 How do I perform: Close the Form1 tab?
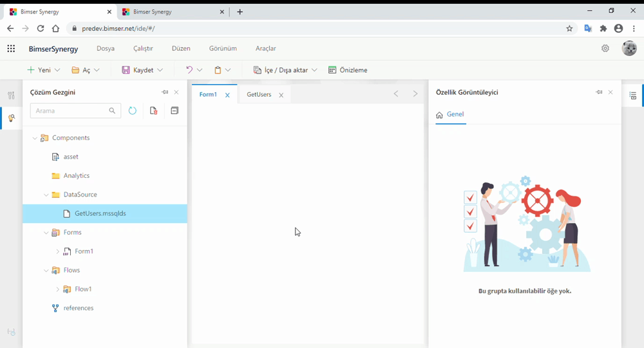pos(227,95)
